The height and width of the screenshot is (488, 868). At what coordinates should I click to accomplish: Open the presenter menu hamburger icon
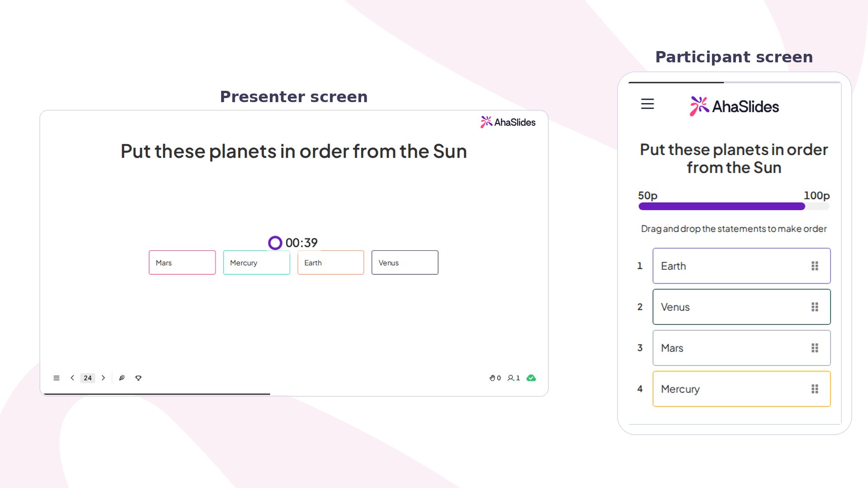pos(57,378)
